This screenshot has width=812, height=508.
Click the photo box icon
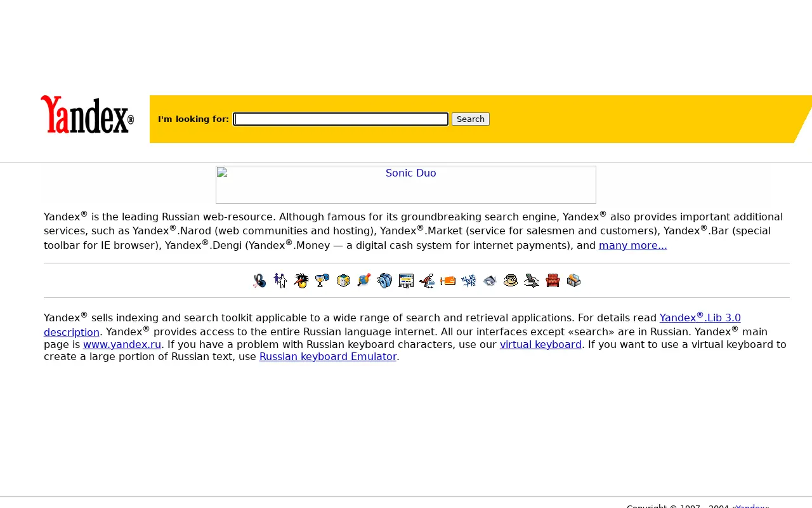[573, 281]
